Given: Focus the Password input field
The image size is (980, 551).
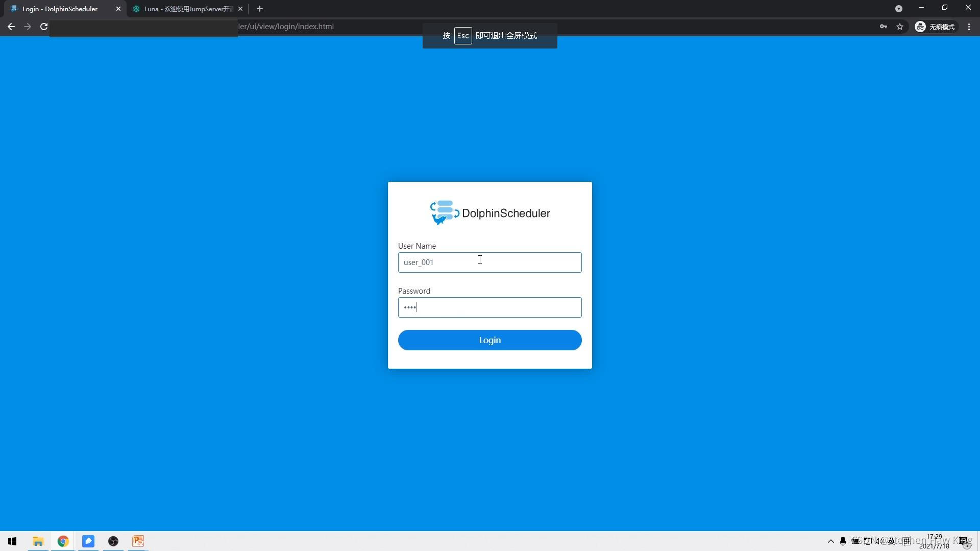Looking at the screenshot, I should 489,307.
